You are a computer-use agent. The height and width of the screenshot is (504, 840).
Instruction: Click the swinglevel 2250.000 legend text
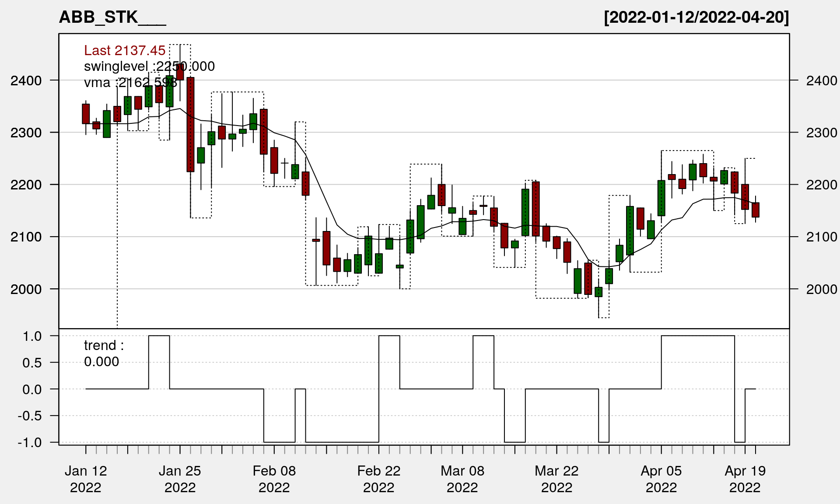click(x=149, y=66)
